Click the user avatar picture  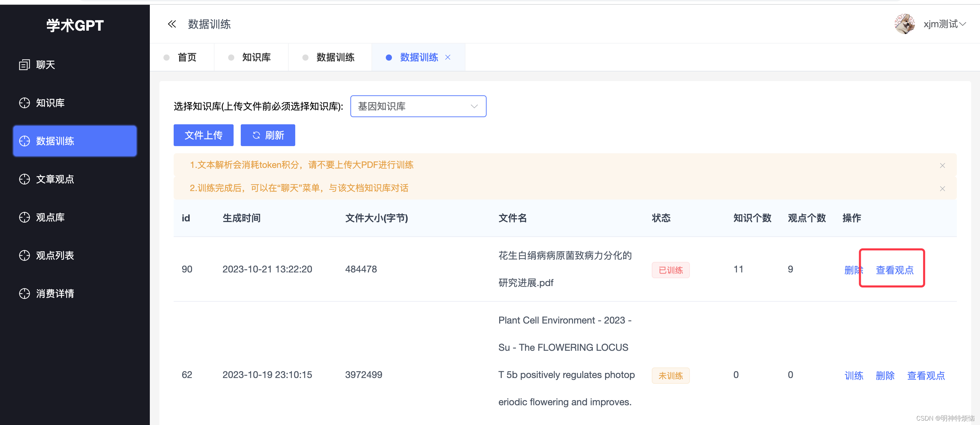click(904, 25)
